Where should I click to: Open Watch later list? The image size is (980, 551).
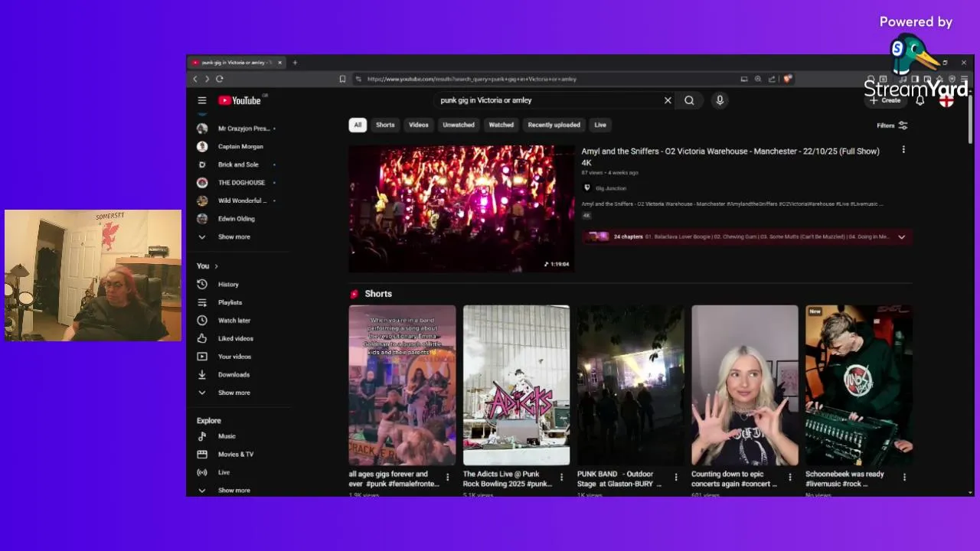click(234, 320)
